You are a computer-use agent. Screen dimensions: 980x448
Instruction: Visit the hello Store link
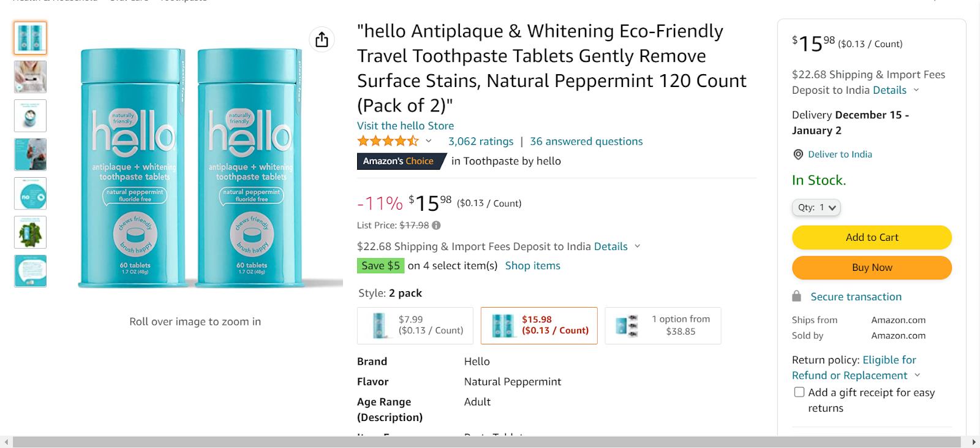405,126
